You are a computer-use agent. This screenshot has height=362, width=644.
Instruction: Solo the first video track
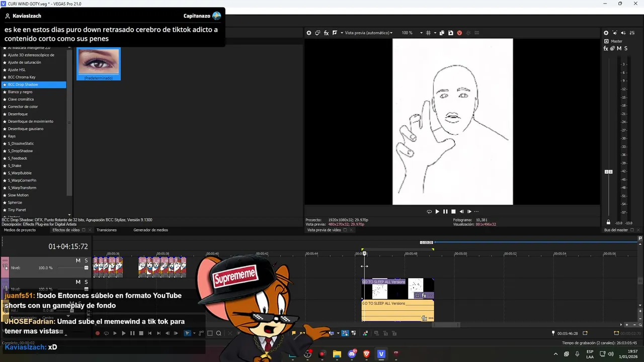point(86,260)
